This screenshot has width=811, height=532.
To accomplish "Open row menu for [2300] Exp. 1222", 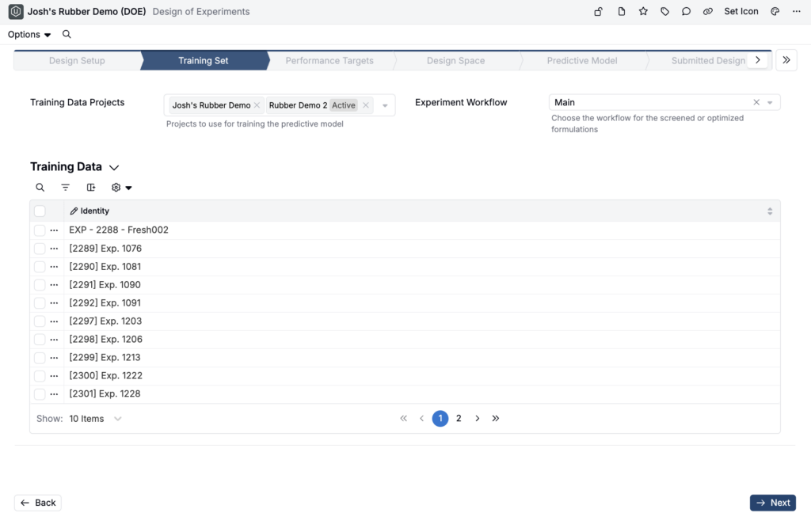I will (x=54, y=375).
